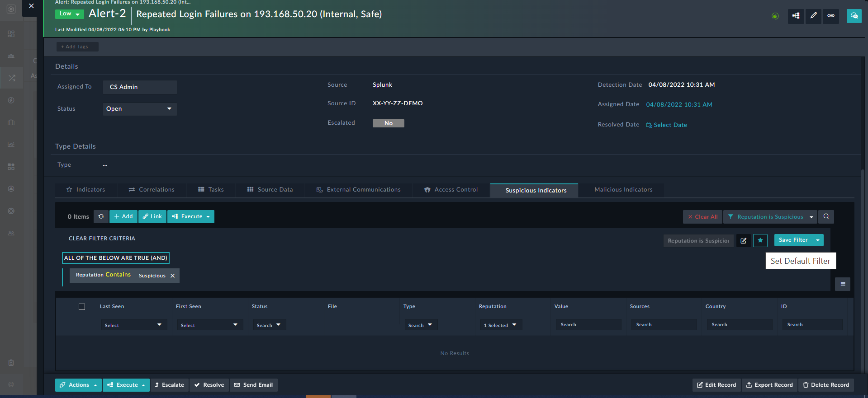Open the Low severity dropdown
Image resolution: width=868 pixels, height=398 pixels.
click(70, 14)
